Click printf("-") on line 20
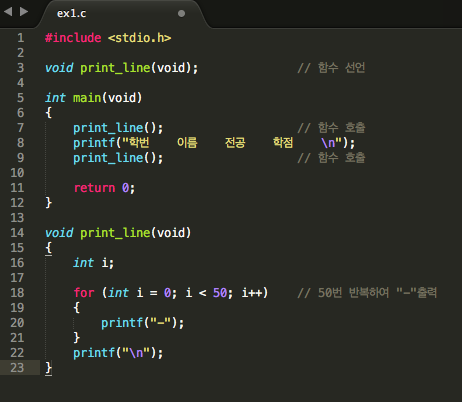462x402 pixels. [x=143, y=323]
